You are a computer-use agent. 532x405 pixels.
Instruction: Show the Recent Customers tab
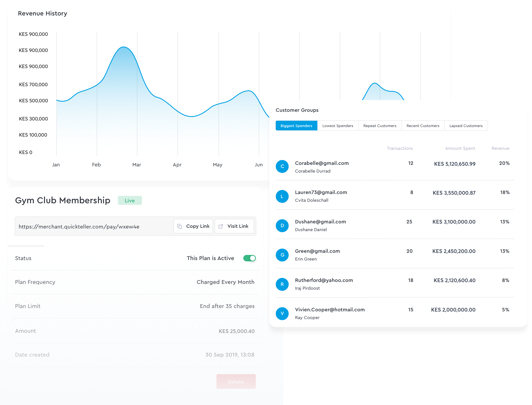(x=423, y=125)
